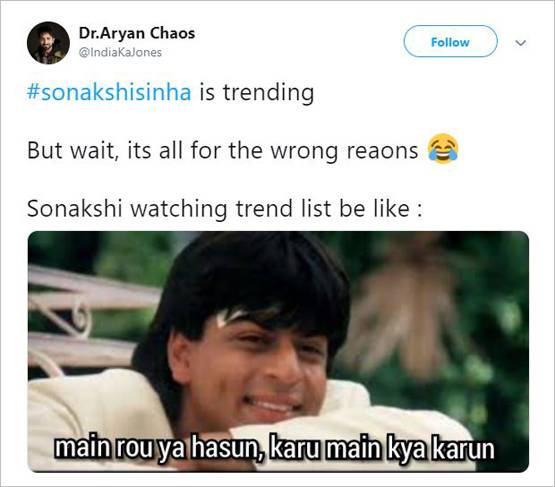Click the tears of joy emoji

443,149
